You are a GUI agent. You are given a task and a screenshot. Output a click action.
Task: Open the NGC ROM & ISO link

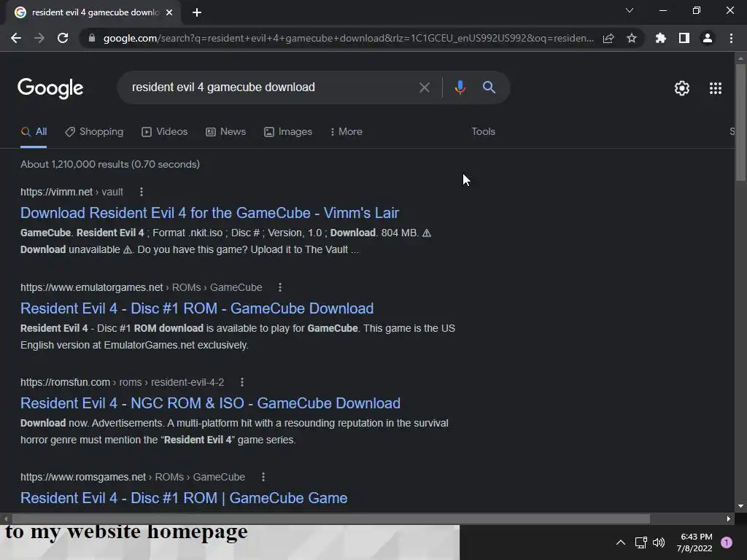point(210,403)
